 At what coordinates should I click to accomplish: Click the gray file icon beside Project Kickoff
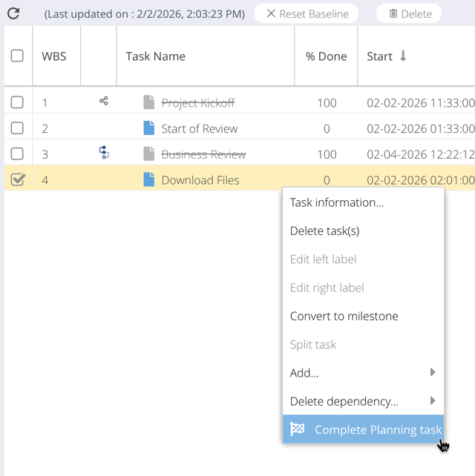click(149, 102)
